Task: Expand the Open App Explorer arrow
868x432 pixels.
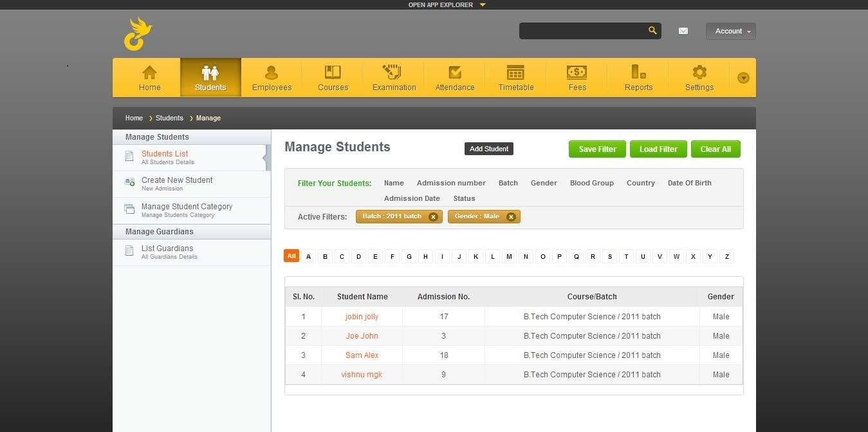Action: coord(483,5)
